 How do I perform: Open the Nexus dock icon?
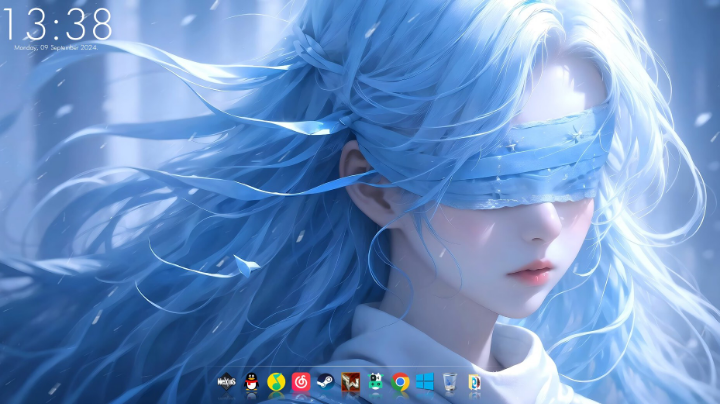click(226, 382)
